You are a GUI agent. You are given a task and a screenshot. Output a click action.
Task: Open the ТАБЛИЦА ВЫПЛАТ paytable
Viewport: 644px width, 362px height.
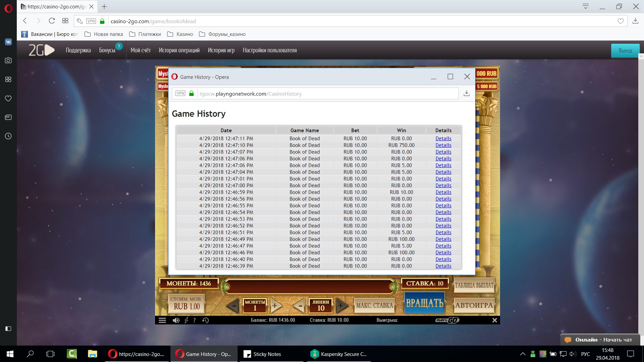pyautogui.click(x=474, y=286)
